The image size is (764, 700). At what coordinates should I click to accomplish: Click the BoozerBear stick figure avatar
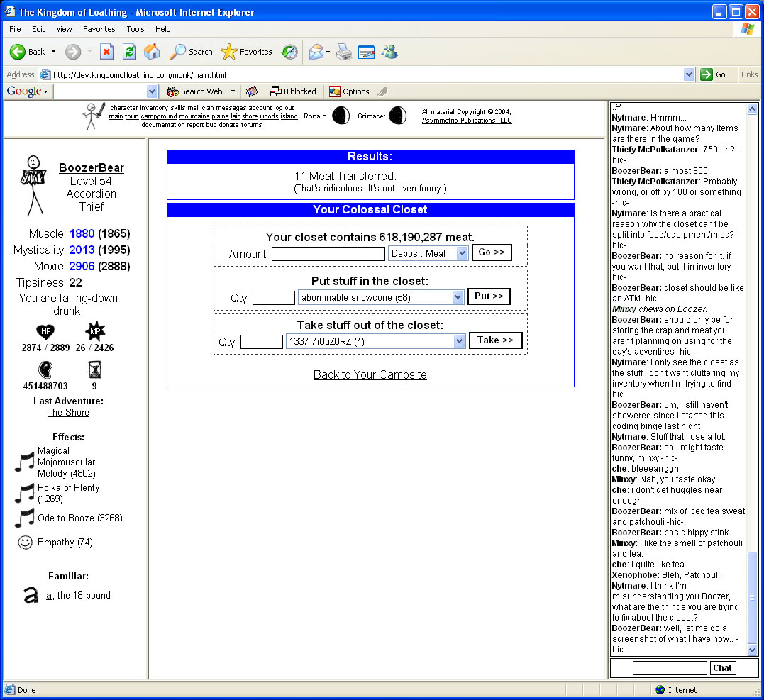(31, 185)
